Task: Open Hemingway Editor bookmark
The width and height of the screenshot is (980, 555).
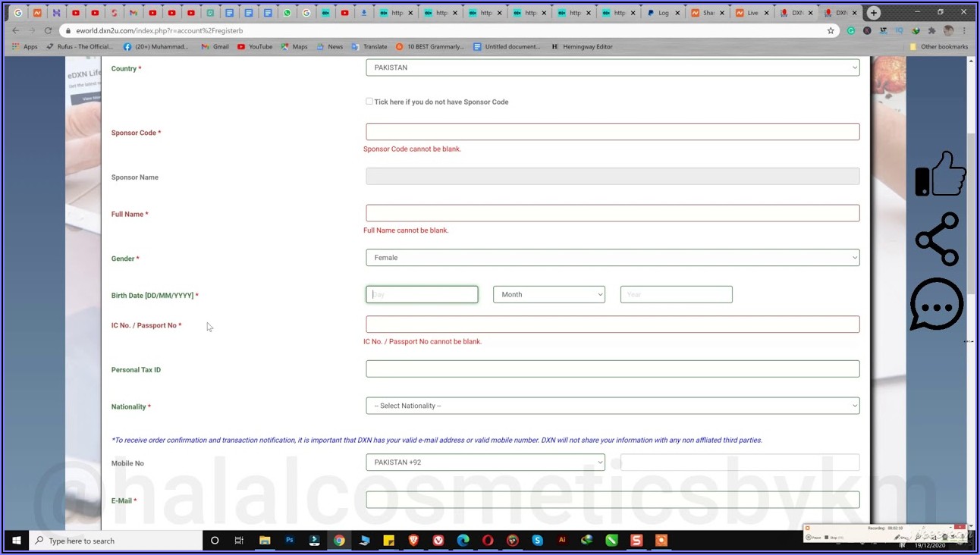Action: (582, 47)
